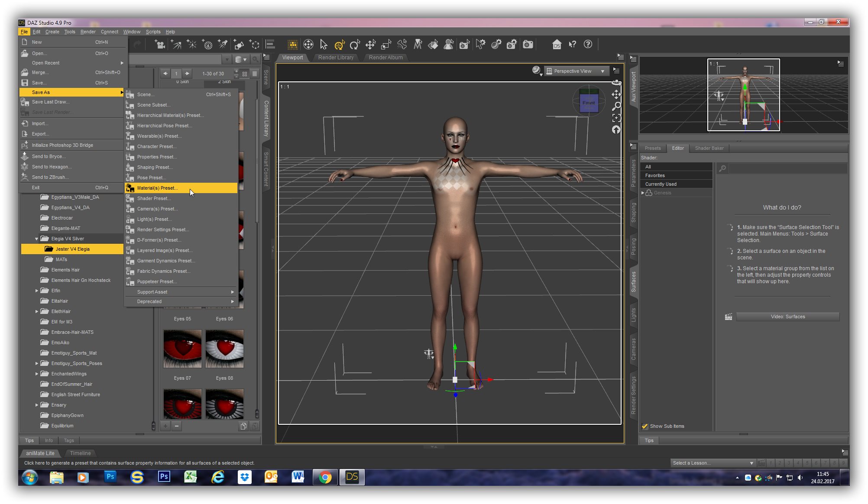Screen dimensions: 868x504
Task: Switch to the Render Library tab
Action: click(336, 58)
